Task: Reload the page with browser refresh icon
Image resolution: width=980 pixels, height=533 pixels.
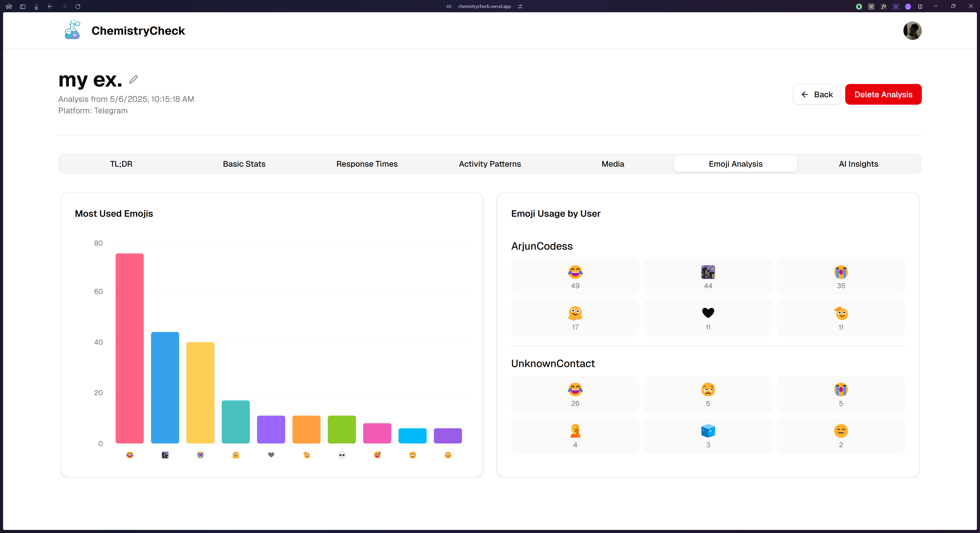Action: point(78,6)
